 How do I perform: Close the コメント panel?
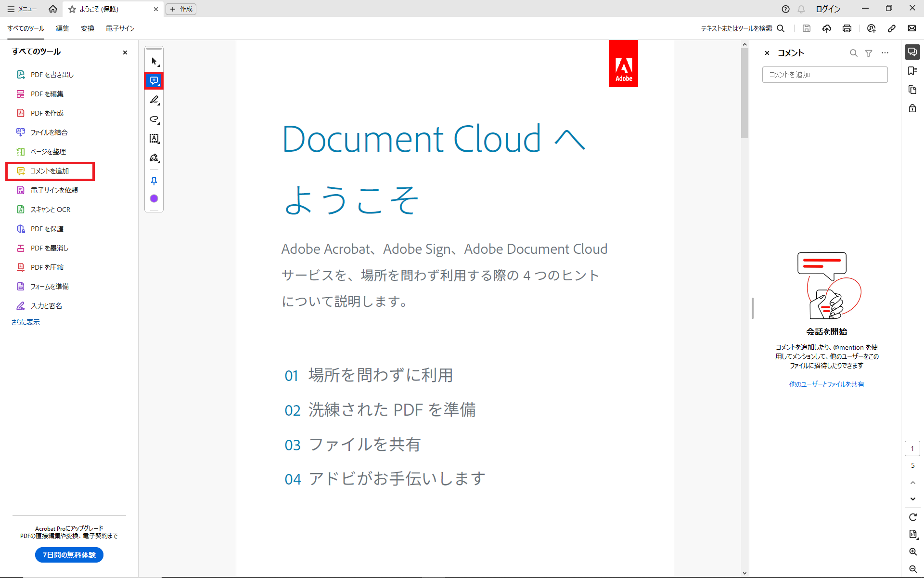(x=767, y=53)
